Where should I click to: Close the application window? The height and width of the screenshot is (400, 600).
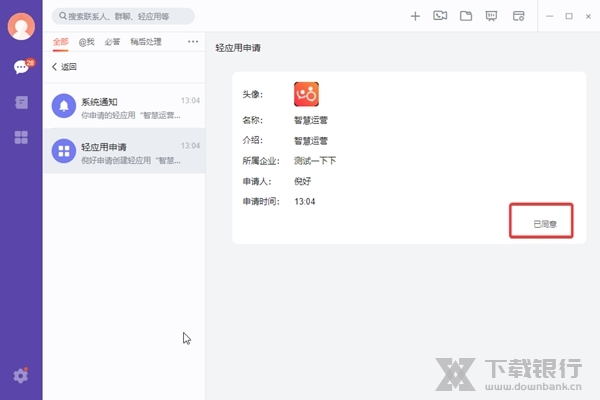tap(588, 16)
